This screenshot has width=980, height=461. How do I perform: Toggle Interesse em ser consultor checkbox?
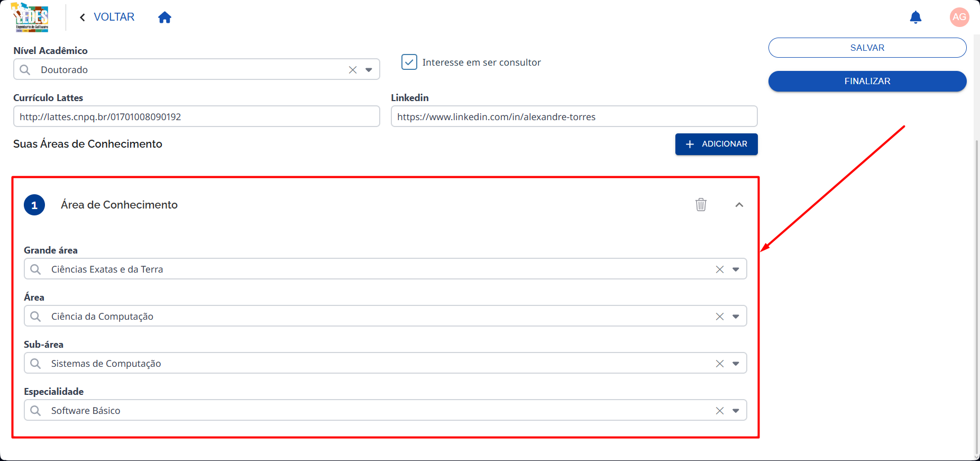tap(409, 62)
